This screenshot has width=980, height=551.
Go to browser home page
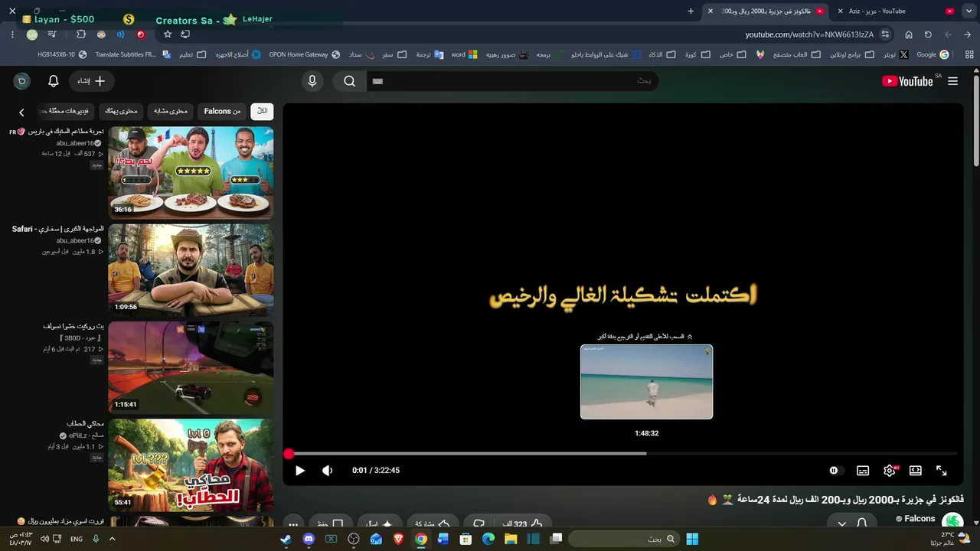point(909,34)
